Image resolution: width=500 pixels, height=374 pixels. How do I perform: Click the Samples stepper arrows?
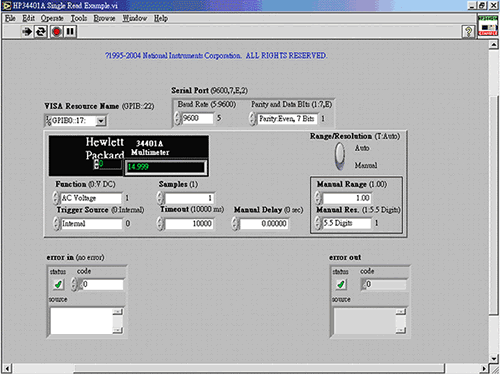161,198
